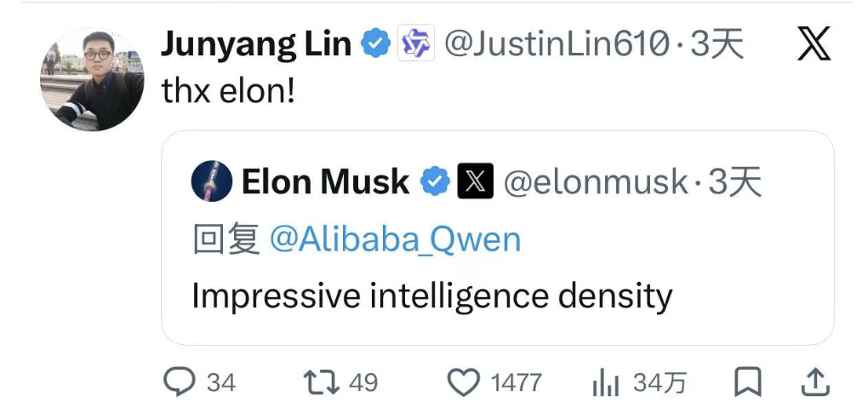Click the 1477 likes count
The width and height of the screenshot is (868, 402).
coord(516,382)
